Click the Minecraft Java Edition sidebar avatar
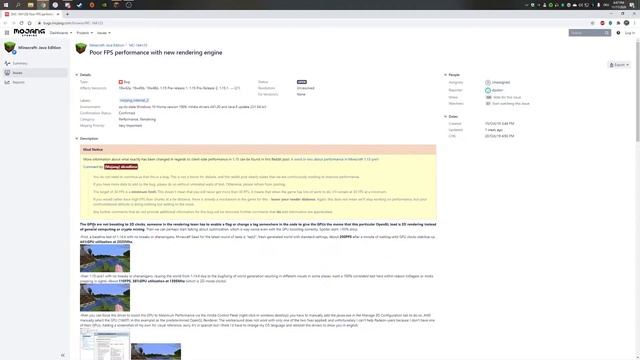The width and height of the screenshot is (640, 360). [x=10, y=47]
